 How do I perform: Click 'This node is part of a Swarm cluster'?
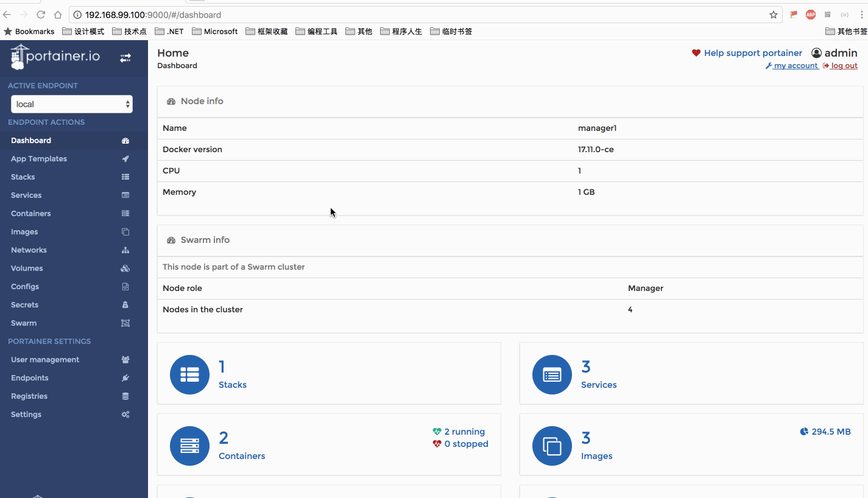[x=234, y=267]
